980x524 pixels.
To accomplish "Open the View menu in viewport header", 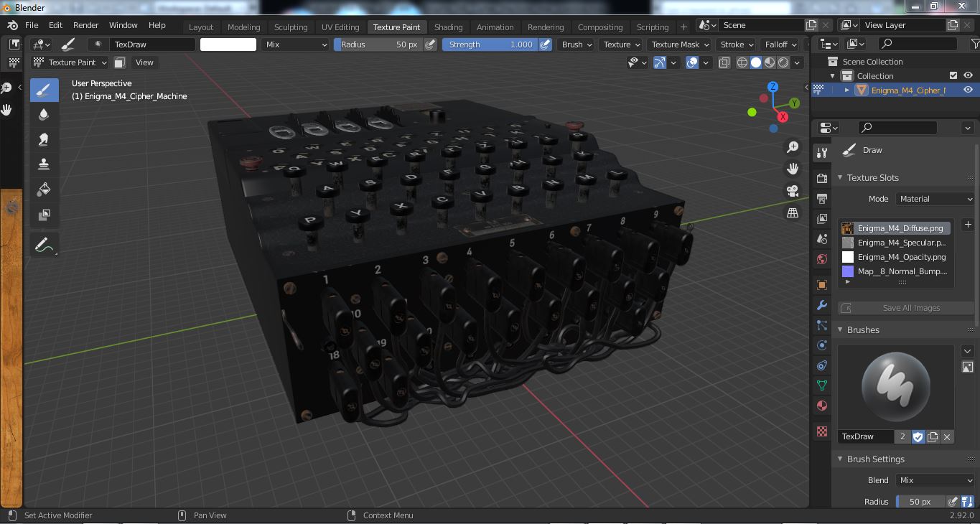I will coord(144,62).
